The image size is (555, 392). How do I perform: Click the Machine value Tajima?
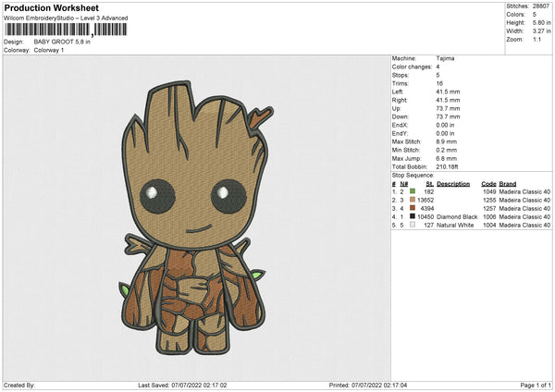(x=445, y=58)
